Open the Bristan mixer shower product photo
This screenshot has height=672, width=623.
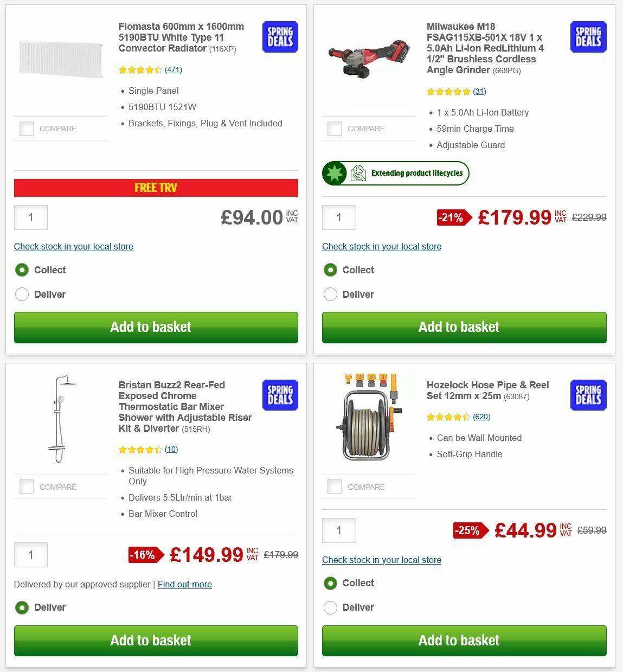[61, 418]
